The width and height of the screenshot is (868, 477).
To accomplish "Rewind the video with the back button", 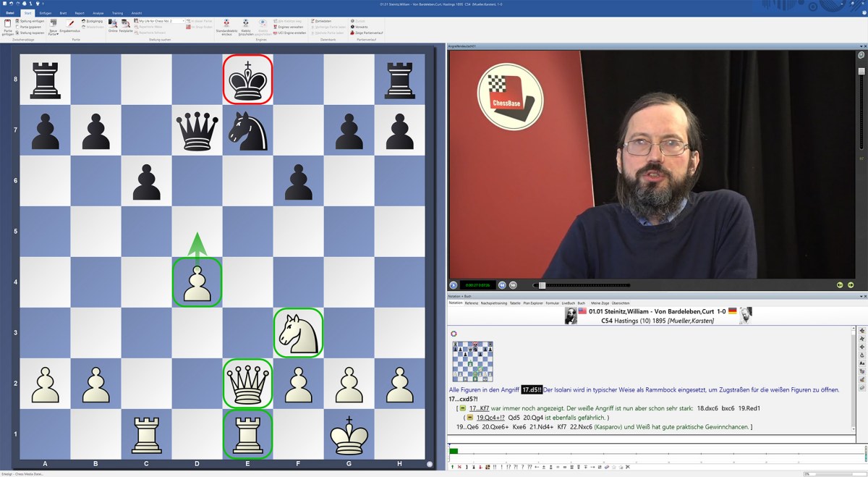I will point(502,285).
